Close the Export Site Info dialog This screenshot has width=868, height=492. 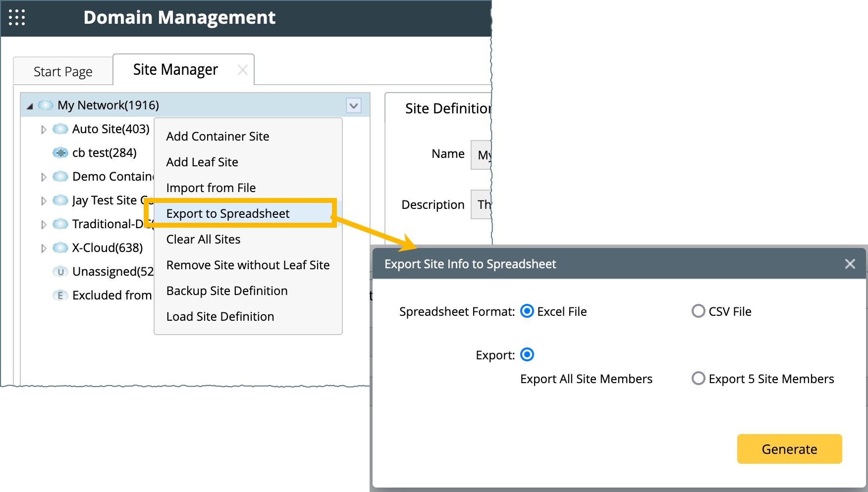click(850, 264)
